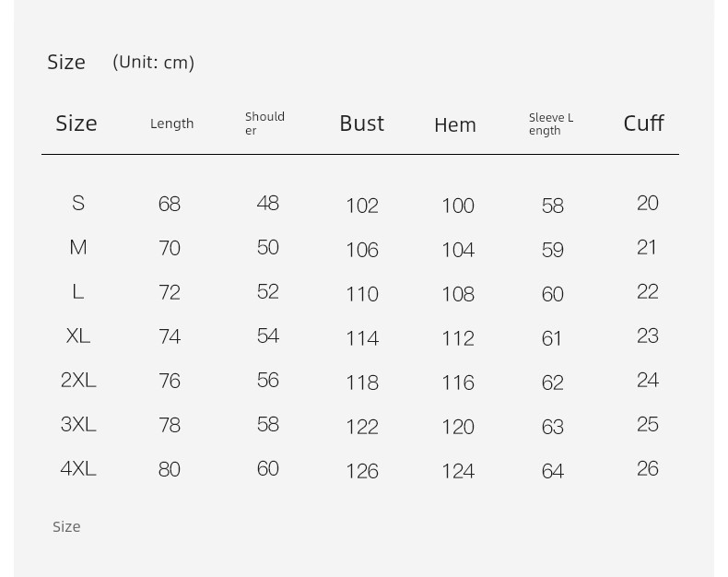Viewport: 728px width, 577px height.
Task: Click the Length column header
Action: (x=171, y=124)
